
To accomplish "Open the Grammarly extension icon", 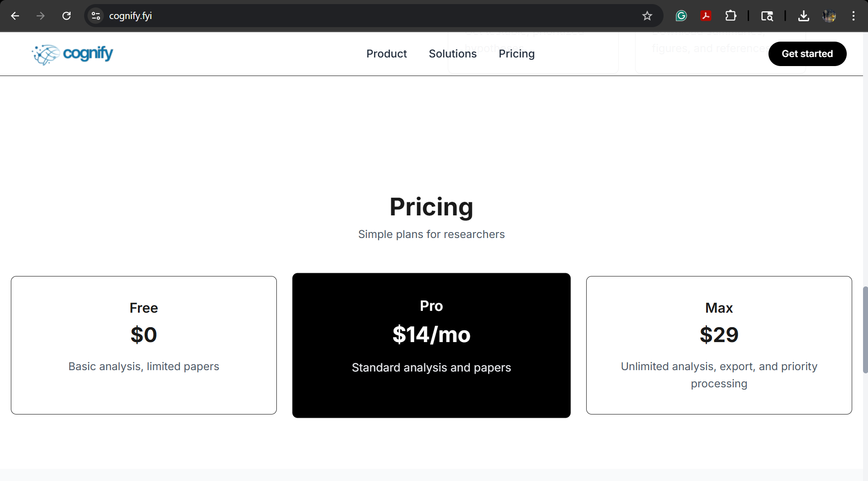I will (681, 16).
